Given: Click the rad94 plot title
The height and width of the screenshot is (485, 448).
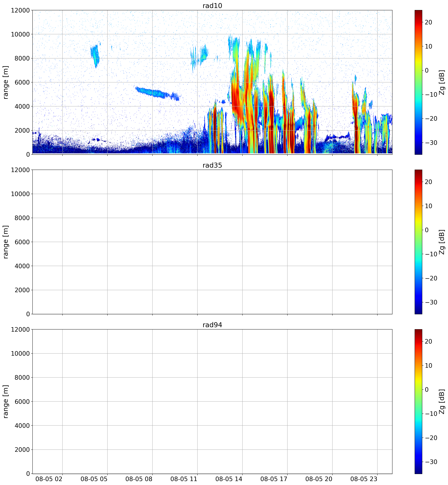Looking at the screenshot, I should [212, 325].
